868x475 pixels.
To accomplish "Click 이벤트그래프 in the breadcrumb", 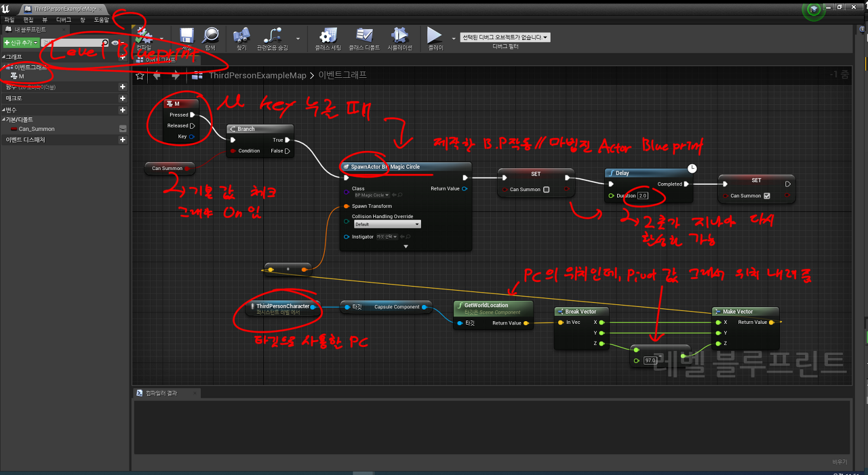I will 342,75.
